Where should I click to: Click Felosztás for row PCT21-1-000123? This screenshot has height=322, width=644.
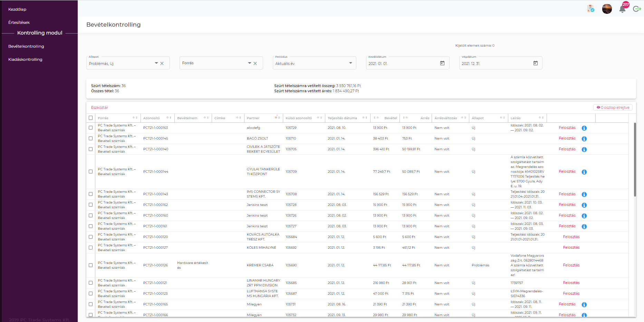coord(571,294)
